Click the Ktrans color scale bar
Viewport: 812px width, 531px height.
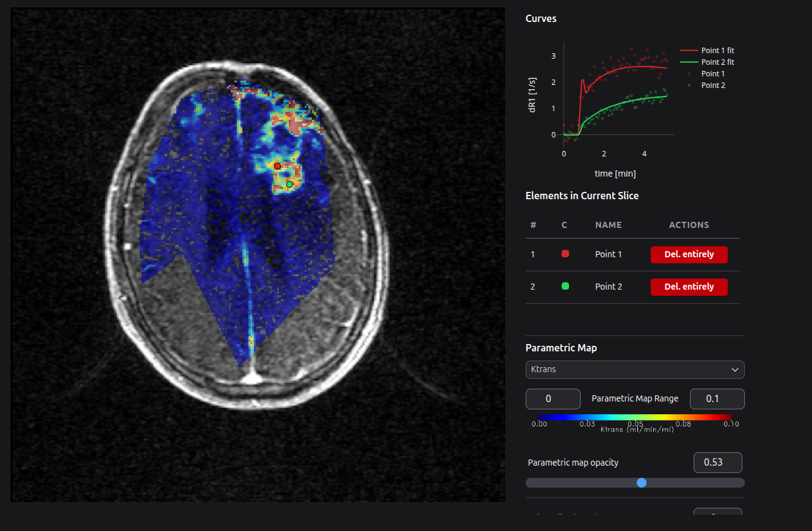click(635, 417)
